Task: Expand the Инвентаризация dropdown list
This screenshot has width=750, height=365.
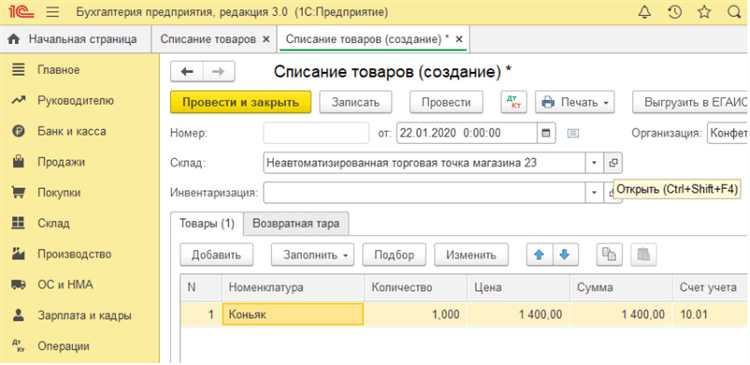Action: 594,193
